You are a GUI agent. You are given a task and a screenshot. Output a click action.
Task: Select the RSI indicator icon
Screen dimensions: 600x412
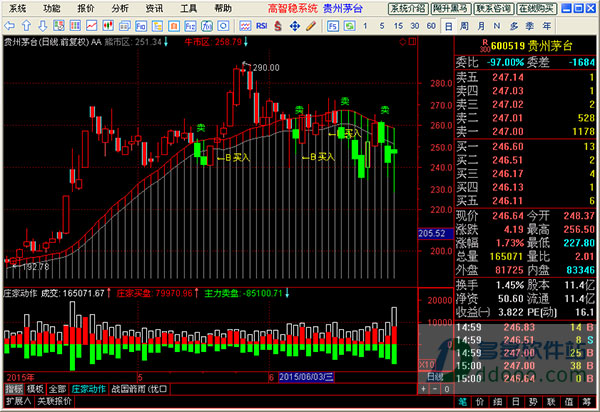tap(262, 26)
